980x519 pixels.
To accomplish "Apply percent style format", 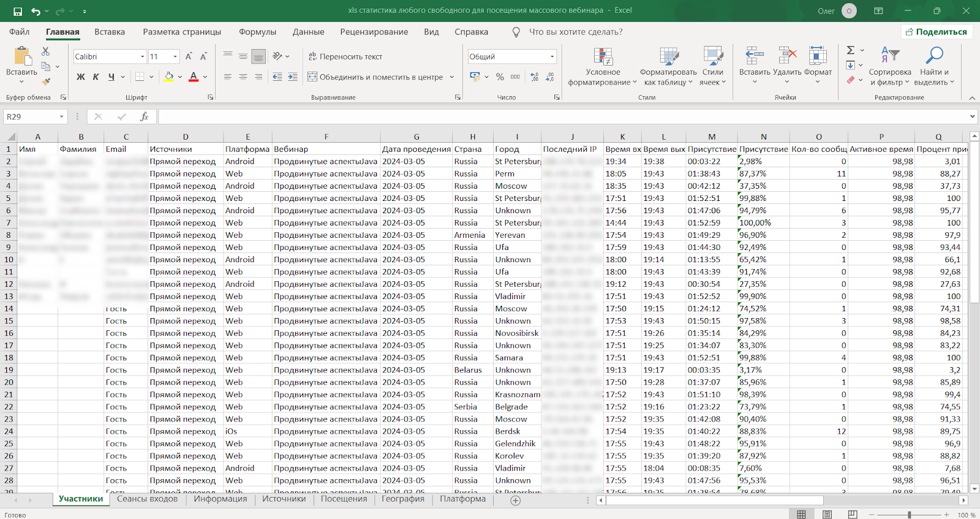I will coord(500,77).
